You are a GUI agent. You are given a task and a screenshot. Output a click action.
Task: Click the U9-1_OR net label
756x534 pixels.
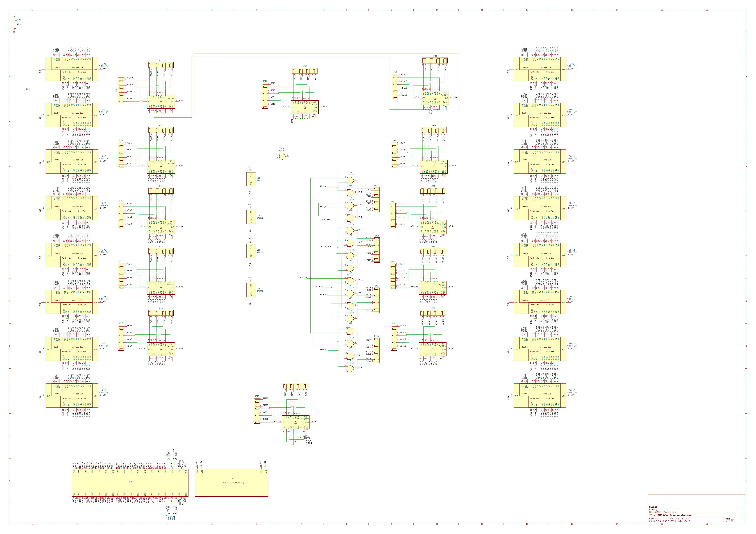(303, 278)
